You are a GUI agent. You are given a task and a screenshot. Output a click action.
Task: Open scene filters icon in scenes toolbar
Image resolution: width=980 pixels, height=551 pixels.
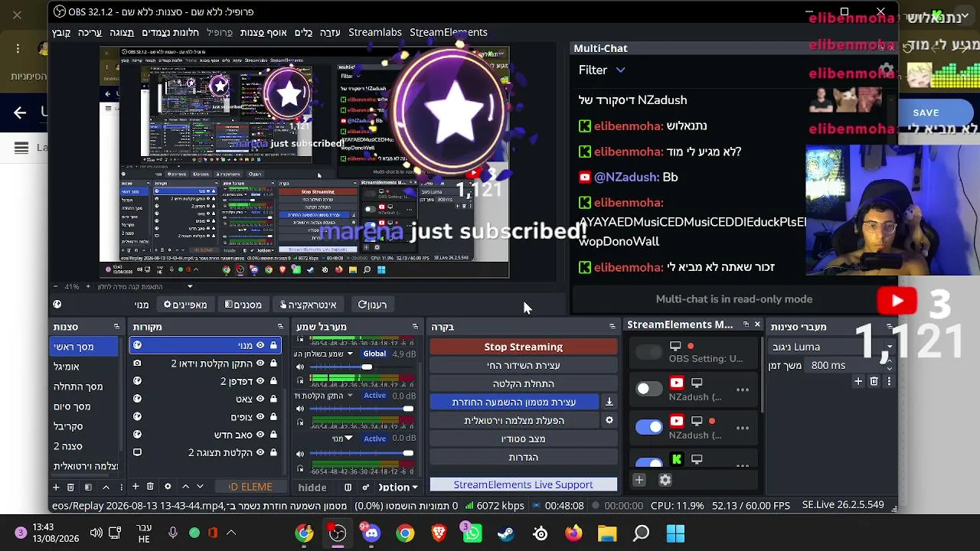coord(88,487)
